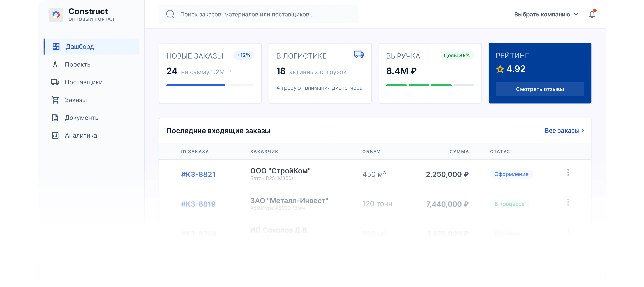Viewport: 644px width, 287px height.
Task: Click the Оформление status badge
Action: (511, 174)
